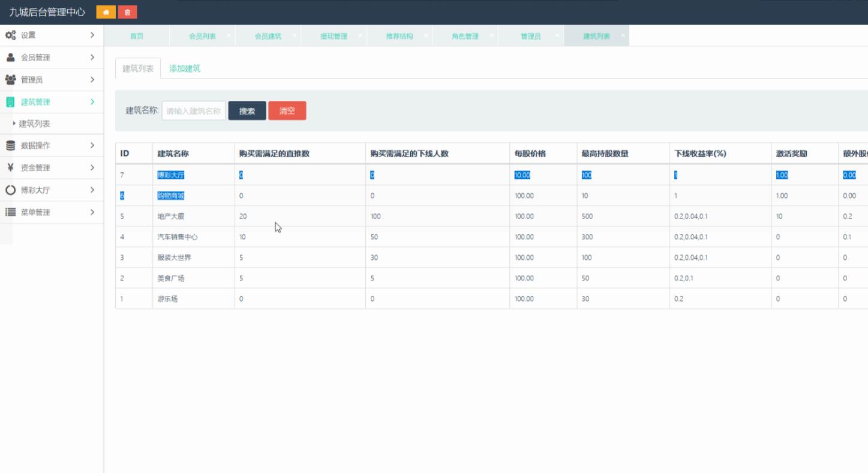This screenshot has width=868, height=473.
Task: Switch to the 会员列表 top tab
Action: click(x=202, y=36)
